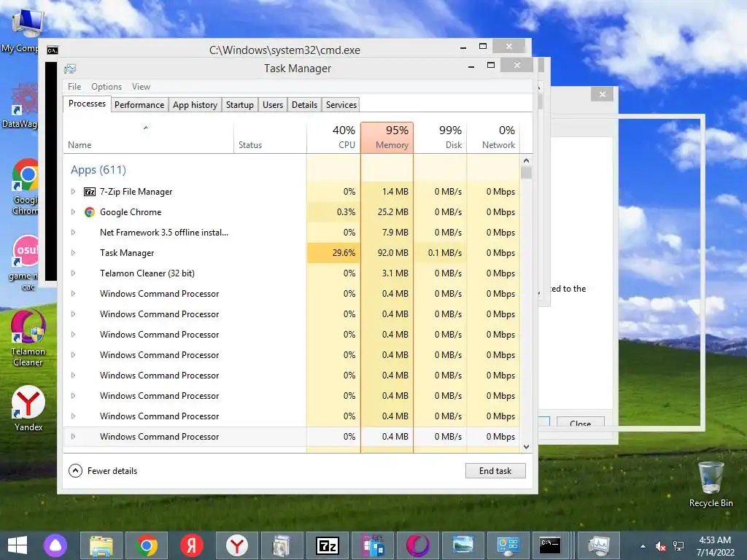Open the Telamon Cleaner desktop shortcut
747x560 pixels.
click(28, 338)
